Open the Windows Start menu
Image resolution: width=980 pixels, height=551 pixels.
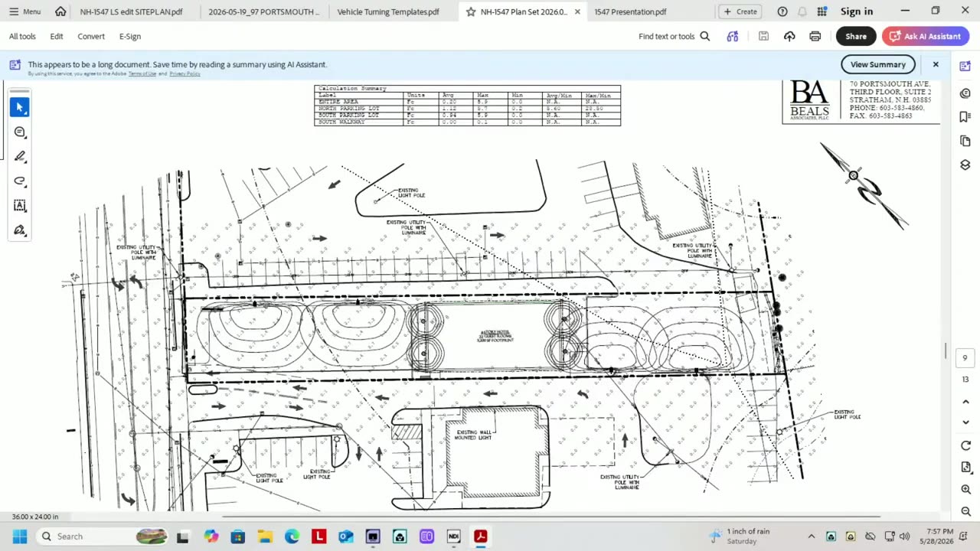tap(20, 536)
